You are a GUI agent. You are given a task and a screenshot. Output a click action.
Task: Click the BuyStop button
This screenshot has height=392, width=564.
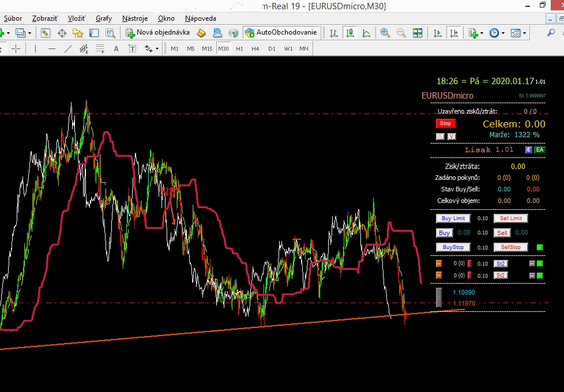coord(453,247)
